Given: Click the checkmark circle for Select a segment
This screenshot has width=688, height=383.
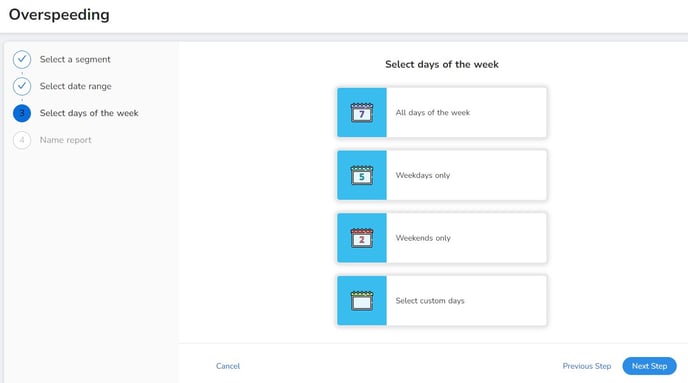Looking at the screenshot, I should [x=22, y=59].
